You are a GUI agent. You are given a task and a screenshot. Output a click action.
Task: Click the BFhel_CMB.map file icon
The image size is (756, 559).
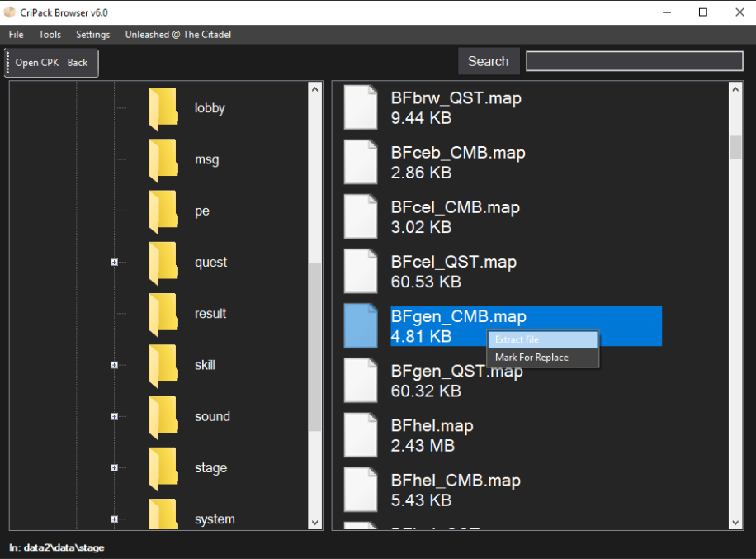coord(361,489)
